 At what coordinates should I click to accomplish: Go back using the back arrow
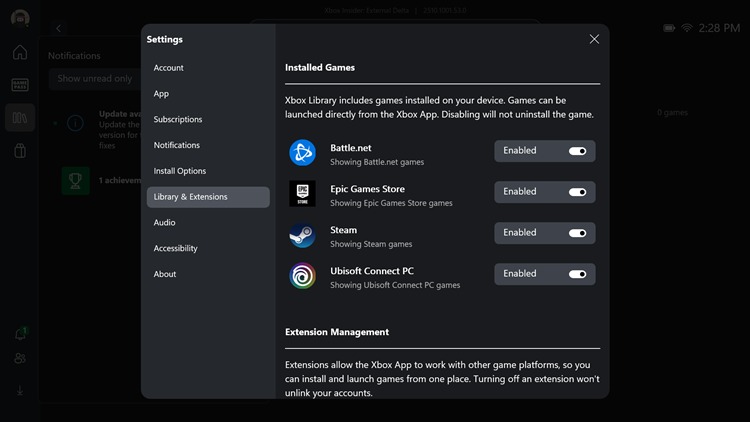pos(58,28)
